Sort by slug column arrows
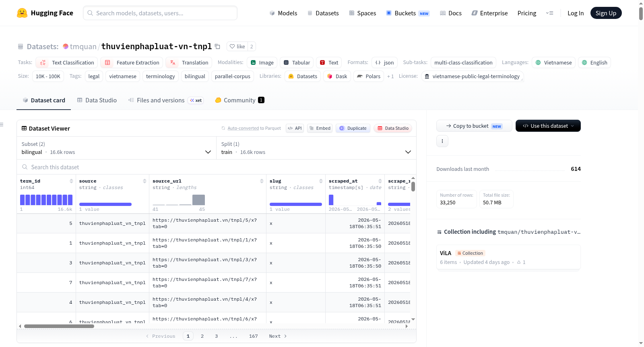 (x=321, y=181)
